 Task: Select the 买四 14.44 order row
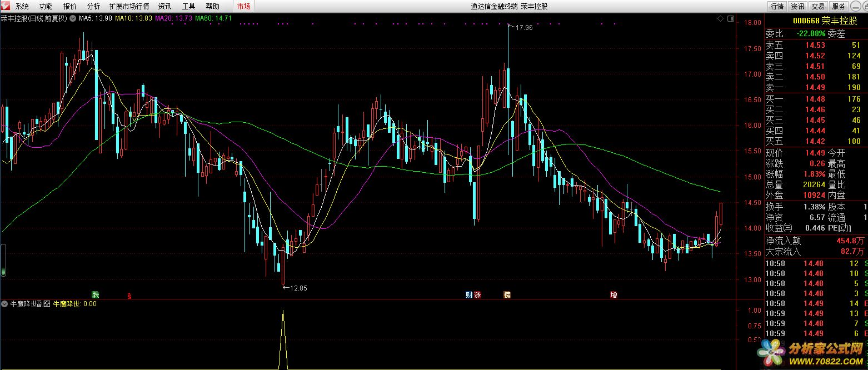pyautogui.click(x=815, y=131)
